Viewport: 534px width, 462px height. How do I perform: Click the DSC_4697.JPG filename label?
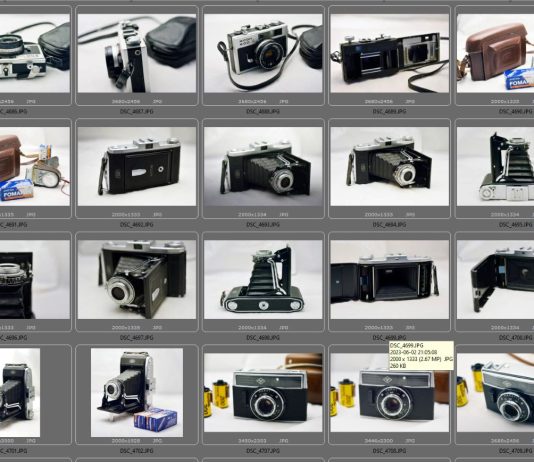pyautogui.click(x=137, y=338)
